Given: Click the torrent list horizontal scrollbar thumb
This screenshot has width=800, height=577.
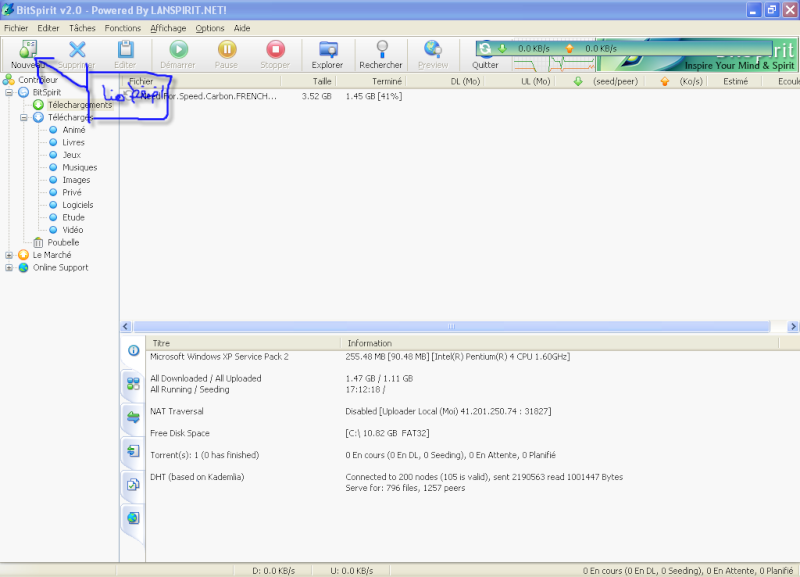Looking at the screenshot, I should click(452, 327).
